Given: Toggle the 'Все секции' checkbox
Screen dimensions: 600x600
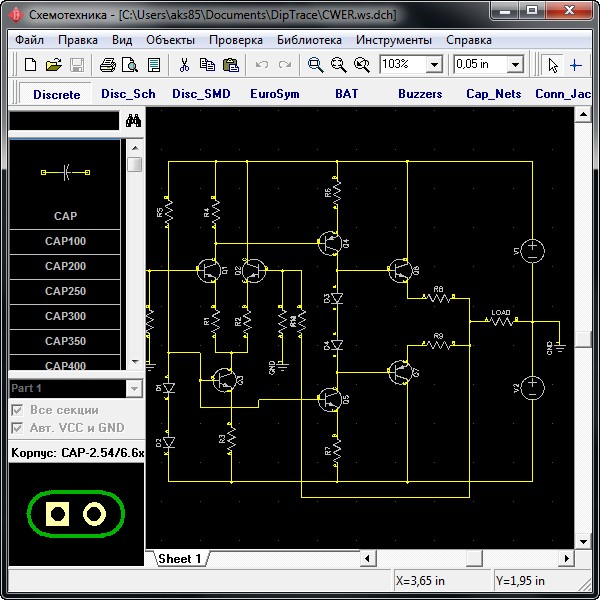Looking at the screenshot, I should pyautogui.click(x=17, y=410).
